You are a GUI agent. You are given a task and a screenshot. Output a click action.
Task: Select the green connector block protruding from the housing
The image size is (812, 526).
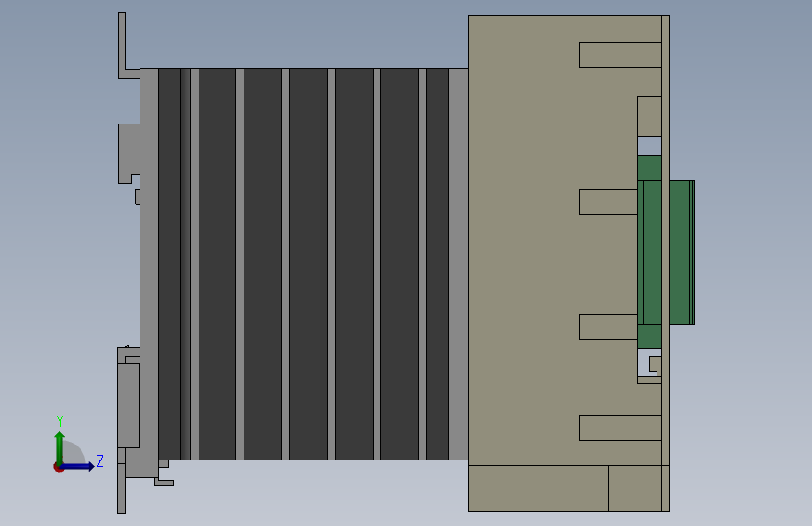[x=681, y=252]
